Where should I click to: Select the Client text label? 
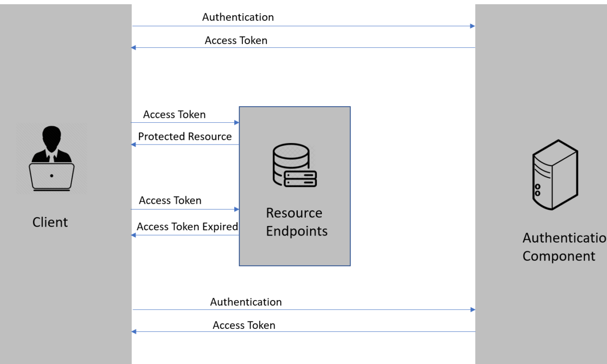tap(50, 222)
